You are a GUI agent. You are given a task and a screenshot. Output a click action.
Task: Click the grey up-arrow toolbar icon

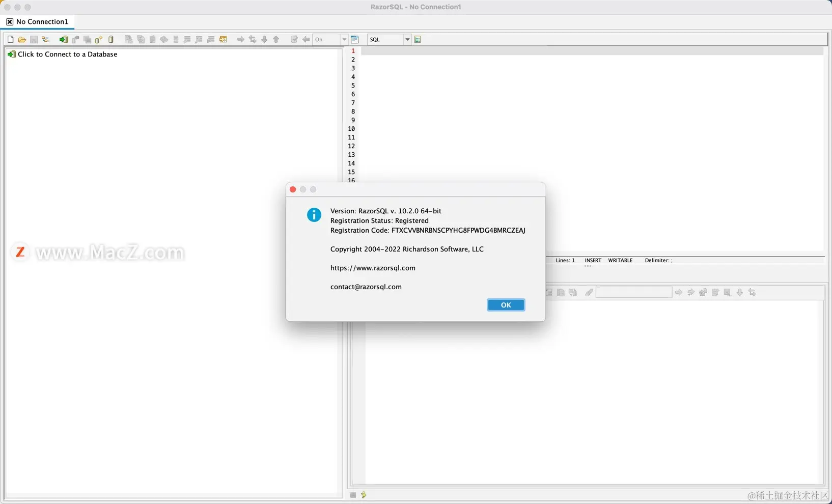[276, 39]
